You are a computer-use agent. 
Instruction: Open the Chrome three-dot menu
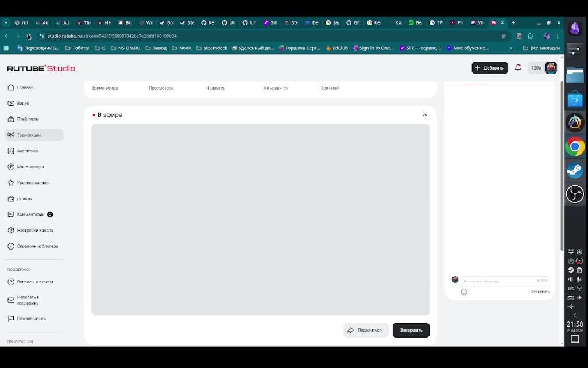[558, 36]
